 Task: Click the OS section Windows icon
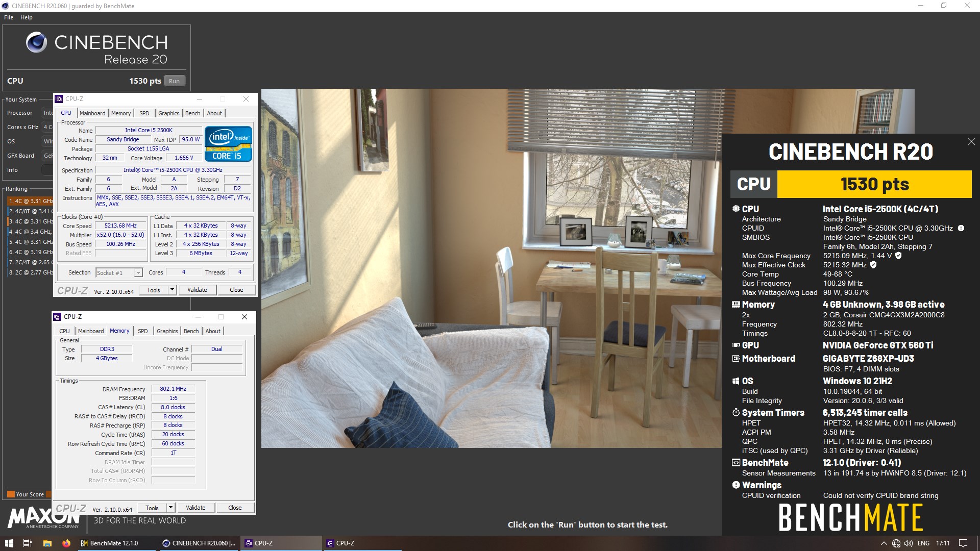(x=736, y=381)
